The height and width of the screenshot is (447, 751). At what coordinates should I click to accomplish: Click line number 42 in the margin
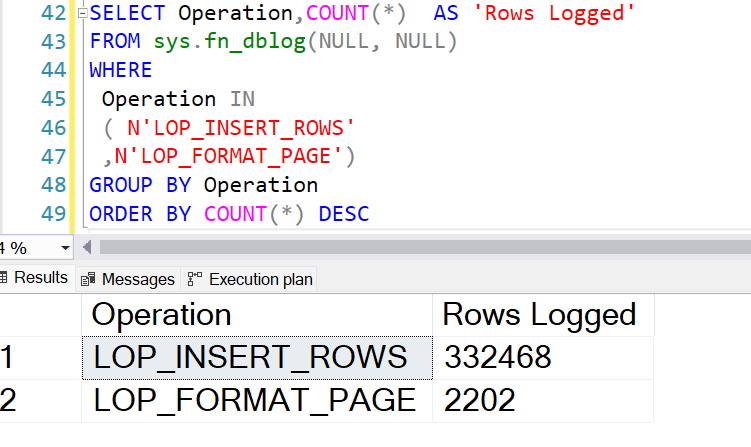(x=53, y=13)
